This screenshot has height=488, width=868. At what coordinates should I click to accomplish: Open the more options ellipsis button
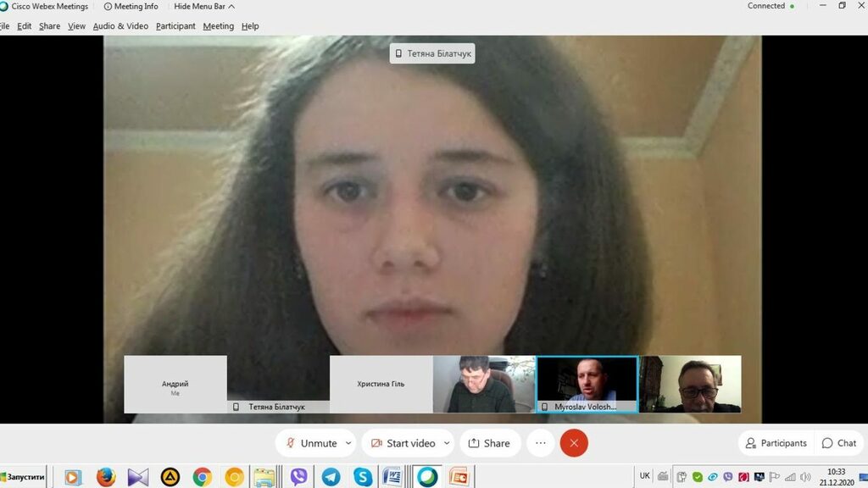[541, 443]
